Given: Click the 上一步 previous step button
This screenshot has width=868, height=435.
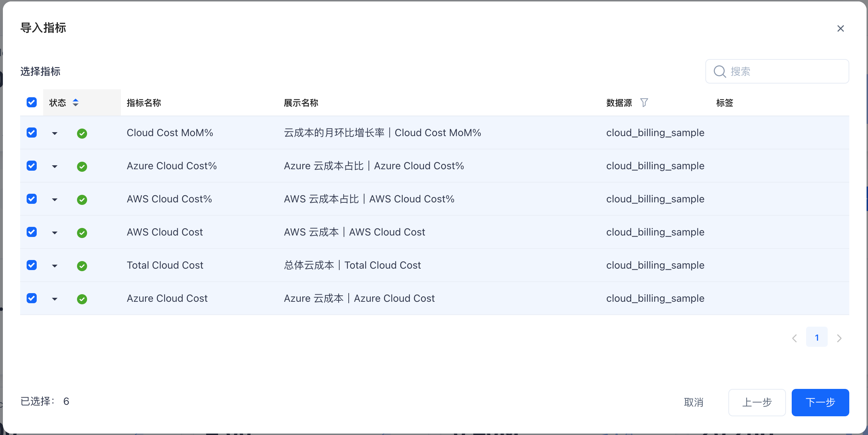Looking at the screenshot, I should 757,402.
